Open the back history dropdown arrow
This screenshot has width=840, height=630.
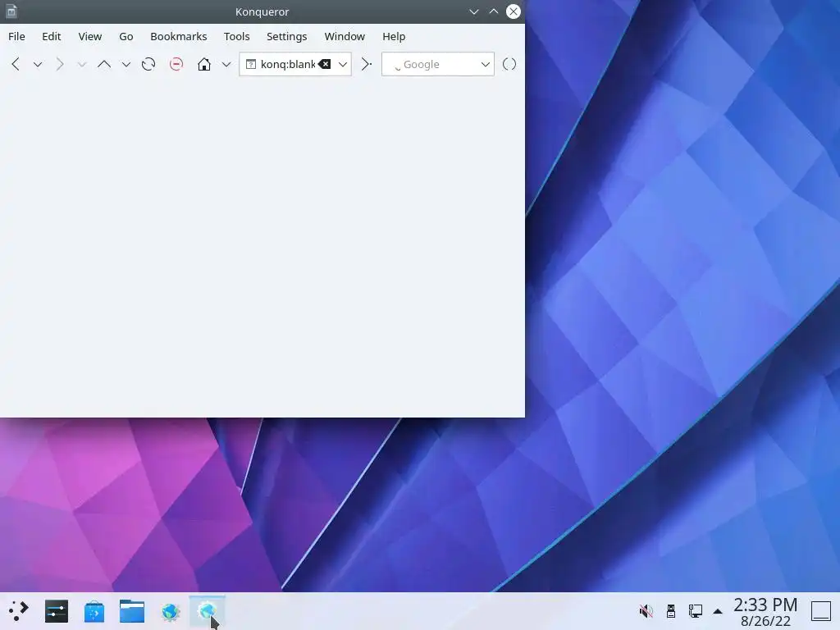click(x=38, y=65)
